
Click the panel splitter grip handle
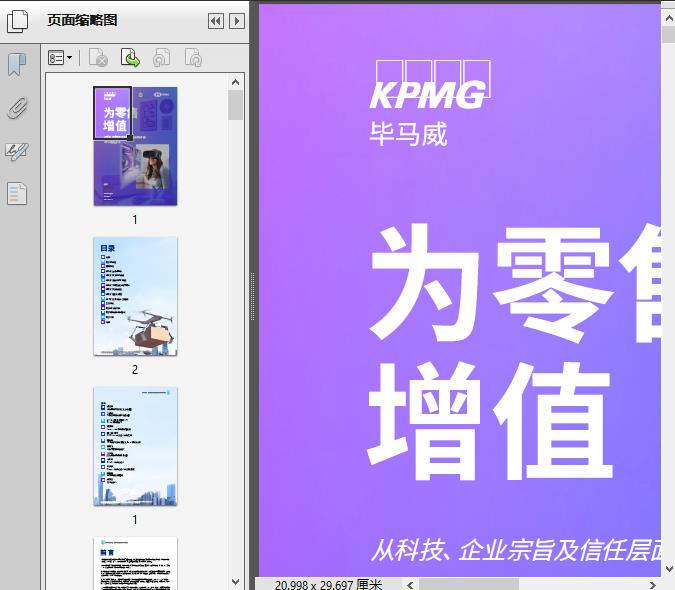(x=252, y=296)
